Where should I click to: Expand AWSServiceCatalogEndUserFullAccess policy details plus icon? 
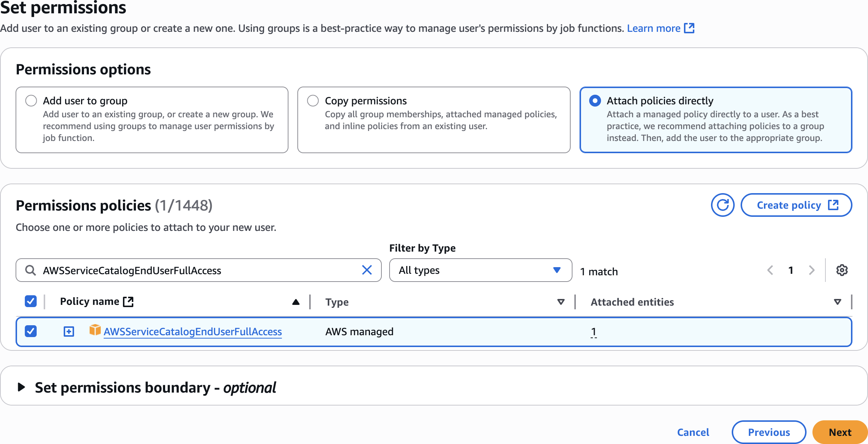tap(69, 332)
